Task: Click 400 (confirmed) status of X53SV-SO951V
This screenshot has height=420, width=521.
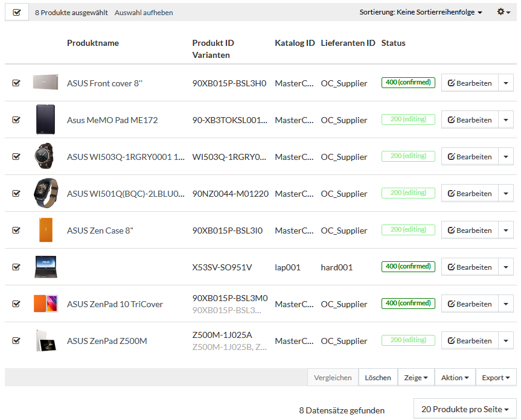Action: point(408,267)
